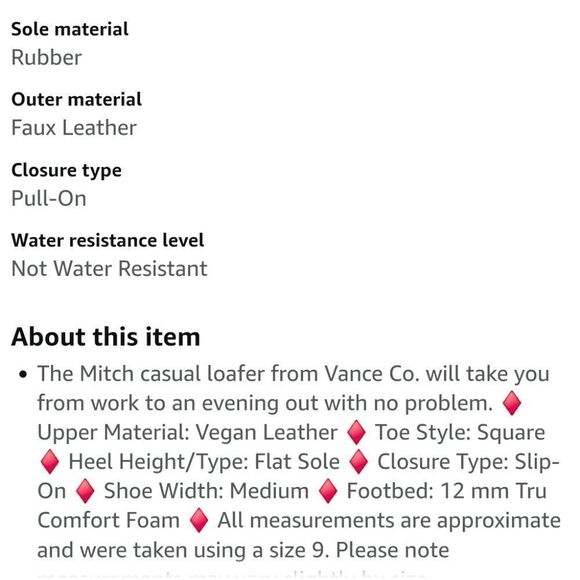Image resolution: width=580 pixels, height=580 pixels.
Task: Click the 'Water resistance level' label
Action: pos(107,240)
